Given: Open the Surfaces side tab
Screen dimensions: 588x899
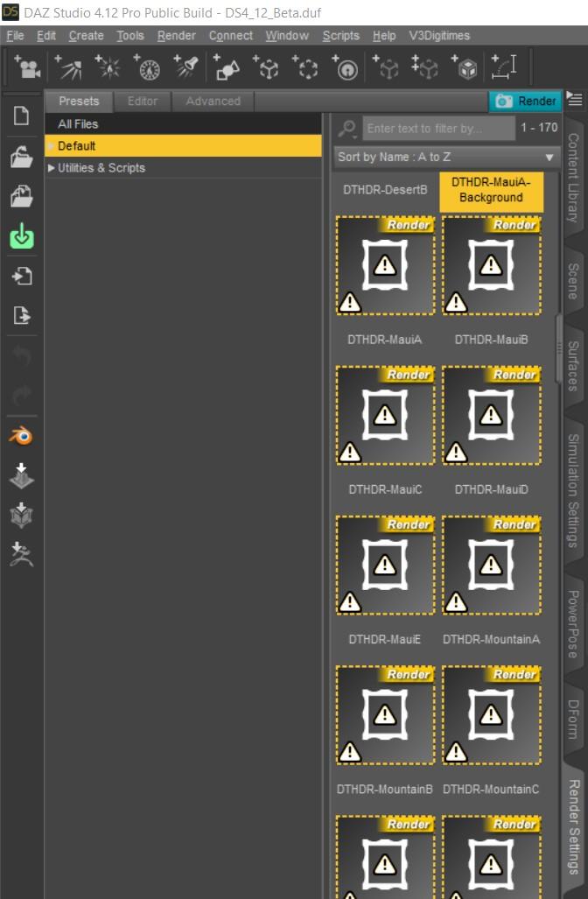Looking at the screenshot, I should coord(573,366).
